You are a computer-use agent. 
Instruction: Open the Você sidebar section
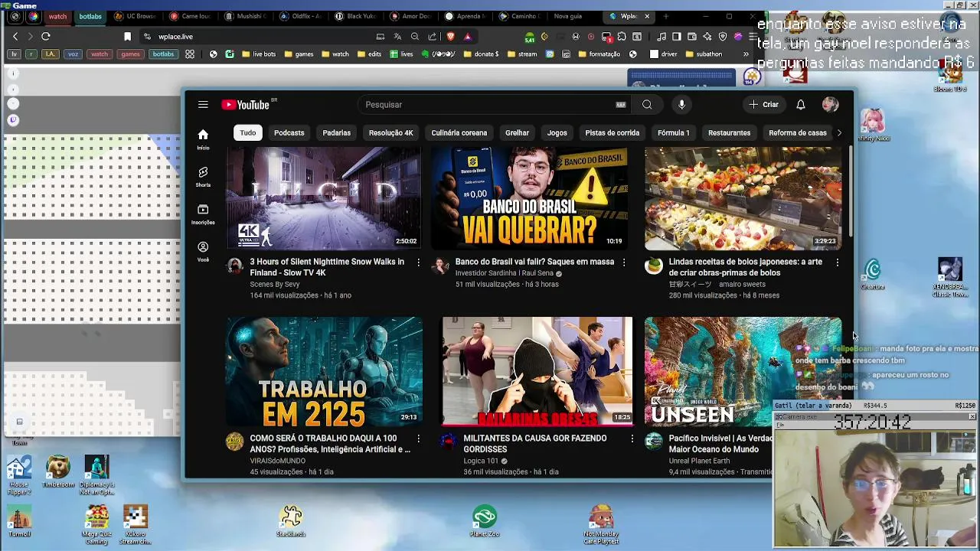(x=203, y=252)
